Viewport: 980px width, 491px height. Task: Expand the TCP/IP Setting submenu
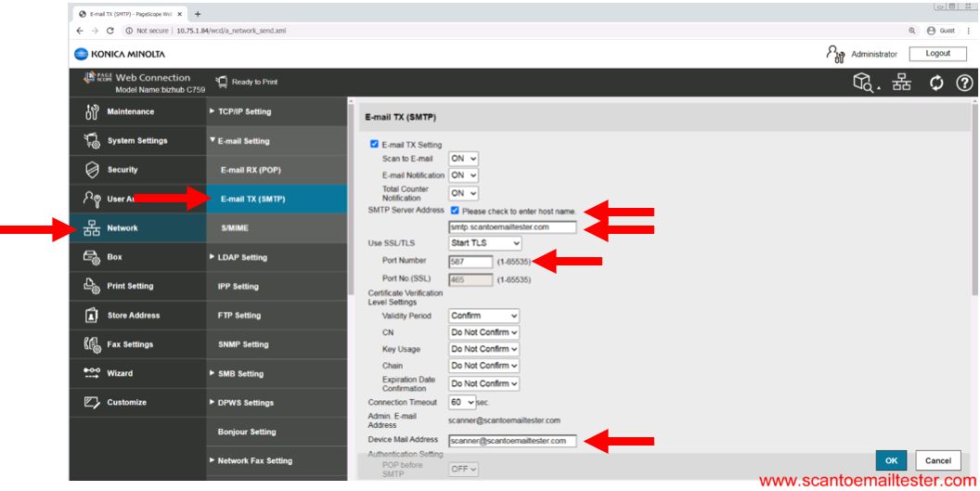click(x=244, y=111)
